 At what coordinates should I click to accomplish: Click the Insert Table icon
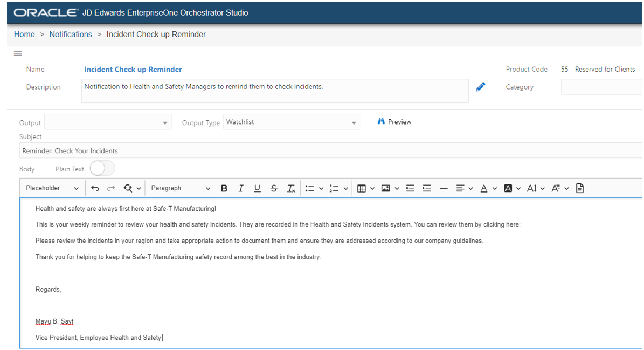tap(362, 188)
